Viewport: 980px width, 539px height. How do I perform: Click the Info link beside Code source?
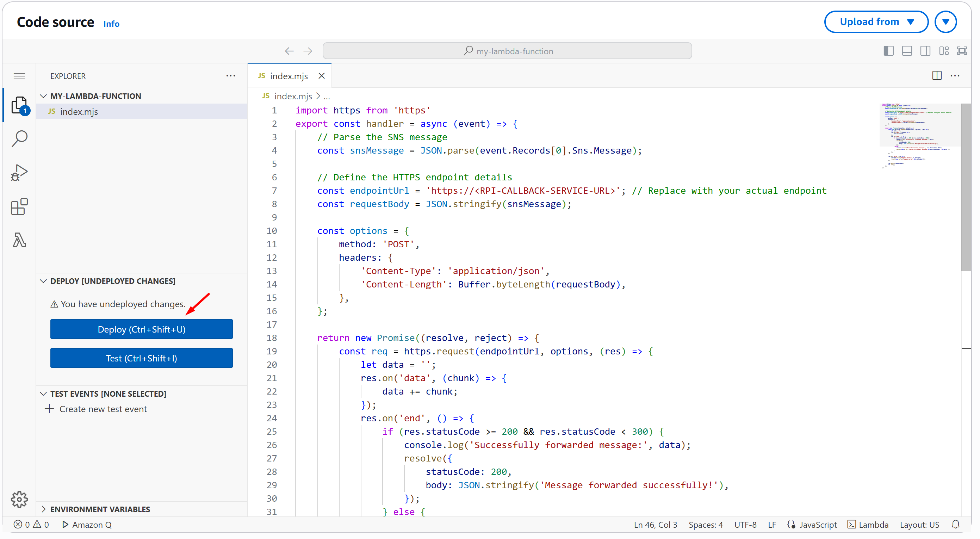pyautogui.click(x=111, y=24)
